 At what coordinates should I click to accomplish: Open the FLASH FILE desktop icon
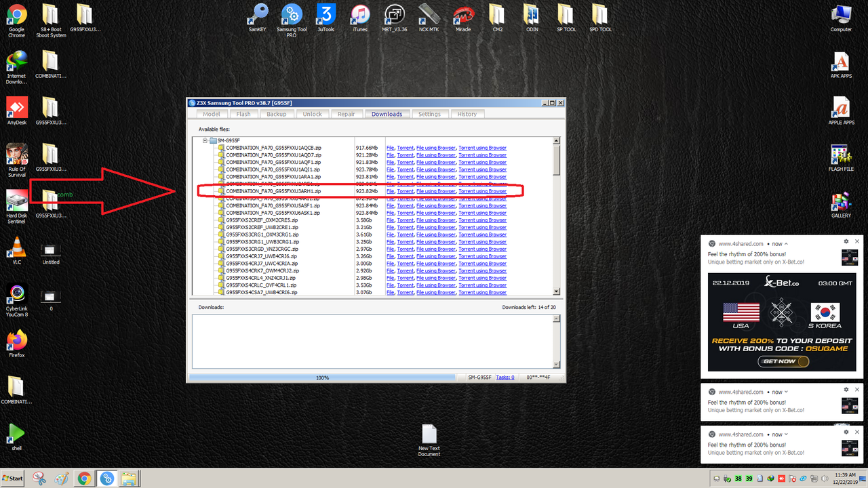[841, 158]
